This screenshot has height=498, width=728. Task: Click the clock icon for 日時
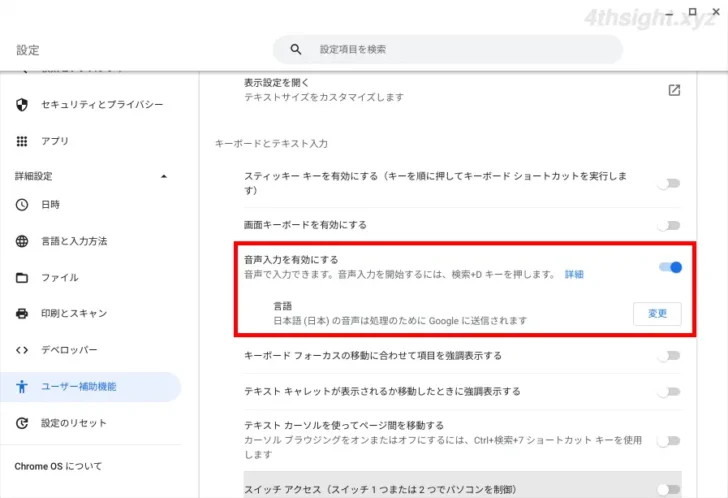coord(22,205)
